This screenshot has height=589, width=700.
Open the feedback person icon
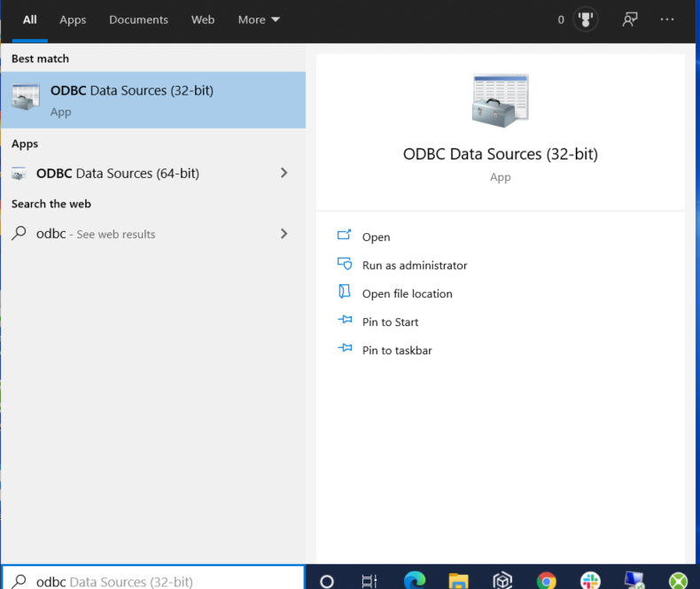(630, 19)
